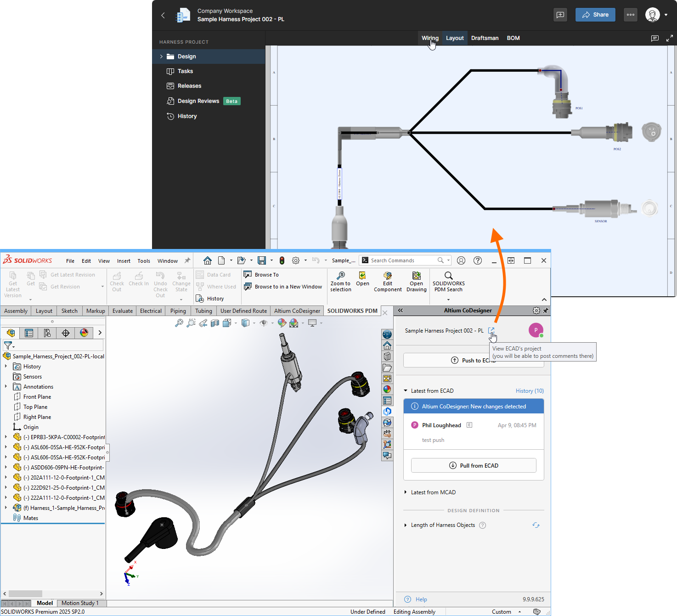Click the Share button
This screenshot has height=616, width=677.
click(x=595, y=15)
